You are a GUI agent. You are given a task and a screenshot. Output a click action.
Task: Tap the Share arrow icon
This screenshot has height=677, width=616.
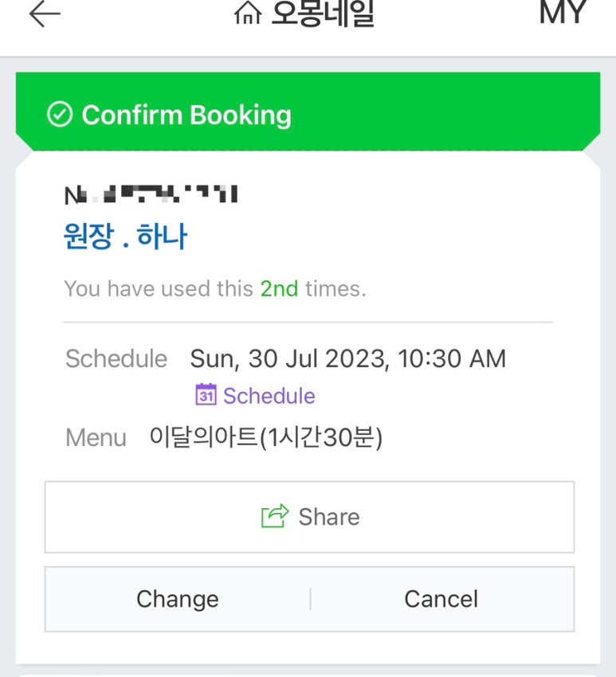(275, 516)
